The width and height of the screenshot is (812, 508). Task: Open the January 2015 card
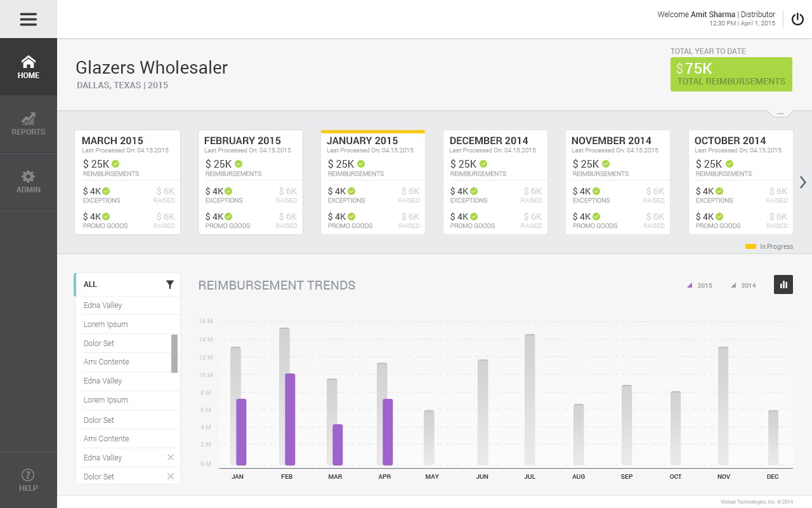(373, 183)
